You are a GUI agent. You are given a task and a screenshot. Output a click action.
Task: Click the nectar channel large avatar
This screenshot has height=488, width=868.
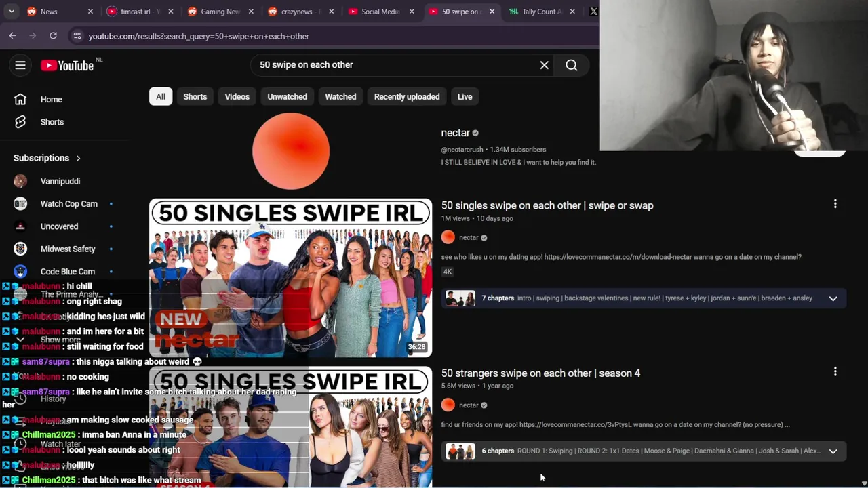click(291, 150)
